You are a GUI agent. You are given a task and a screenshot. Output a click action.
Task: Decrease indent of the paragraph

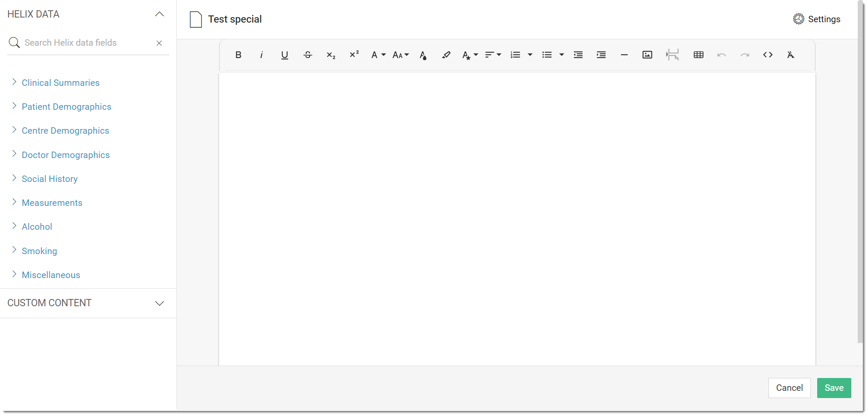(x=578, y=55)
